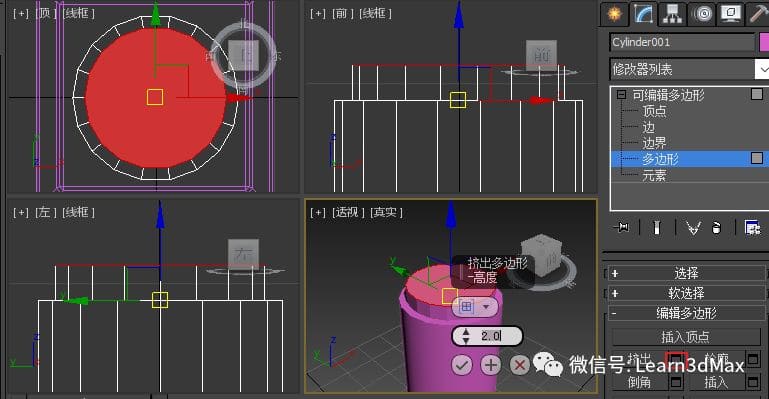
Task: Open [+] menu of top viewport
Action: pos(21,13)
